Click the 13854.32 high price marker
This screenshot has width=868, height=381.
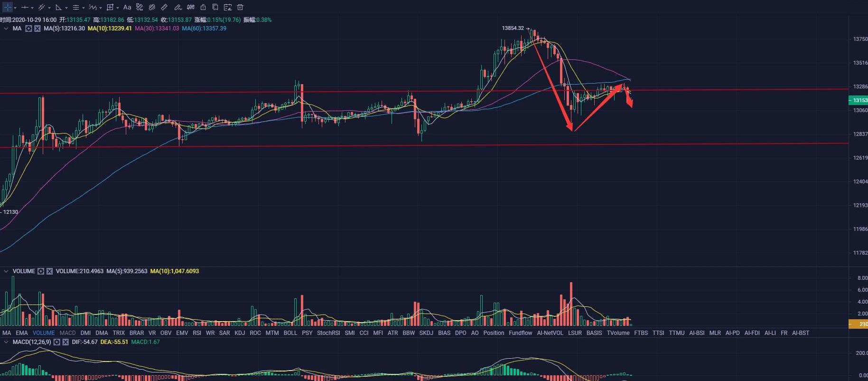point(513,28)
